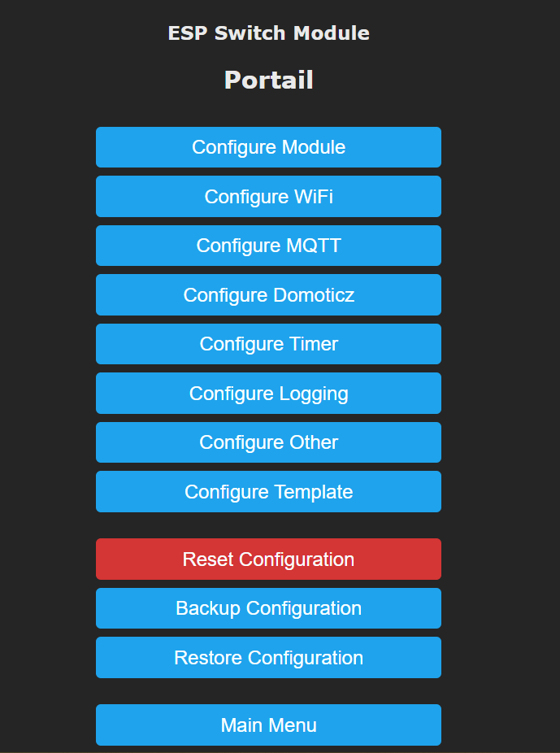560x753 pixels.
Task: Restore a saved configuration file
Action: coord(268,658)
